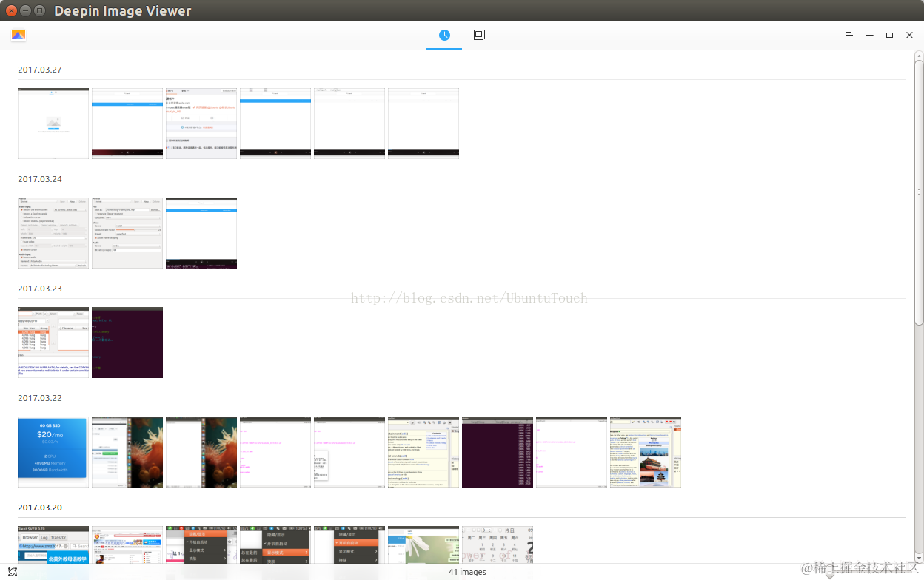Switch to the timeline view clock tab
Viewport: 924px width, 580px height.
pyautogui.click(x=444, y=35)
